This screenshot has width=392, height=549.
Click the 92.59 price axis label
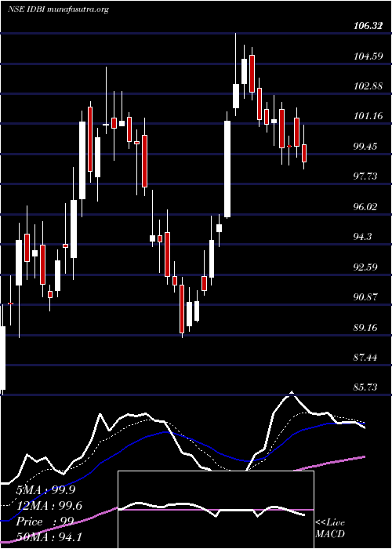pyautogui.click(x=365, y=267)
